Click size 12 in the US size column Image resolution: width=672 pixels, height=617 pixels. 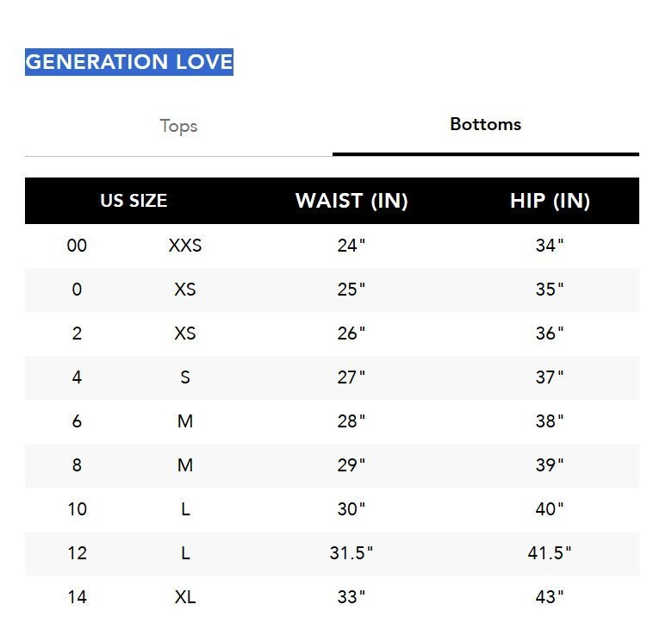tap(77, 553)
